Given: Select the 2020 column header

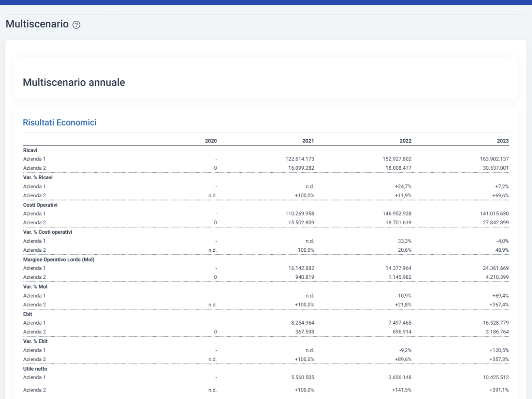Looking at the screenshot, I should [x=211, y=141].
